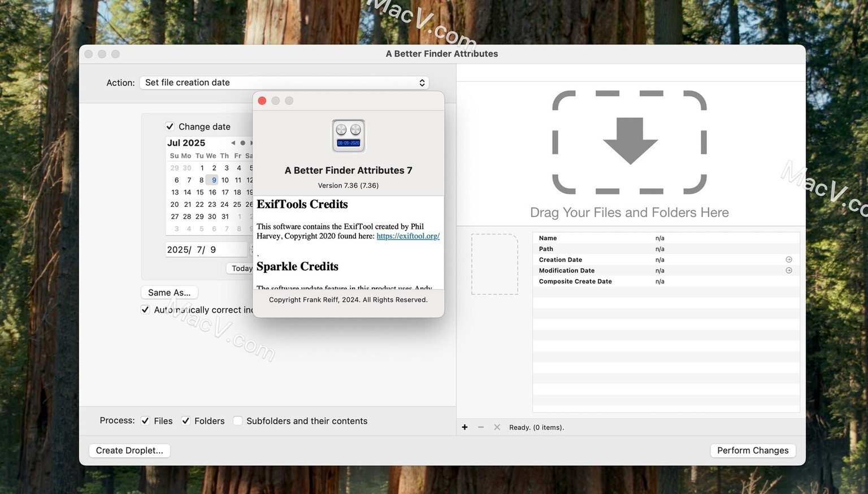The height and width of the screenshot is (494, 868).
Task: Click the Jul 2025 calendar heading
Action: click(x=186, y=143)
